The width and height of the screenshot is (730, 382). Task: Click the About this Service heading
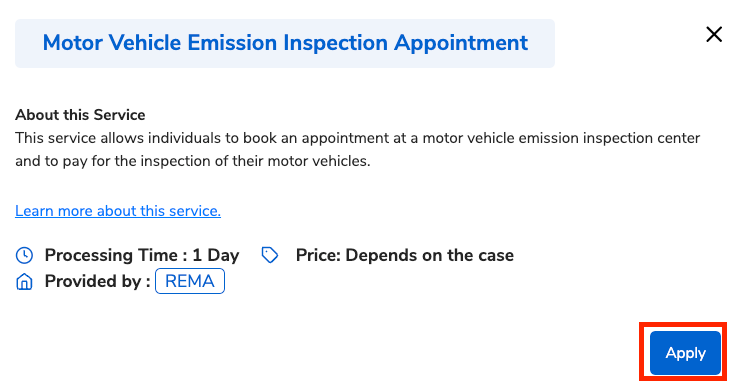[80, 115]
